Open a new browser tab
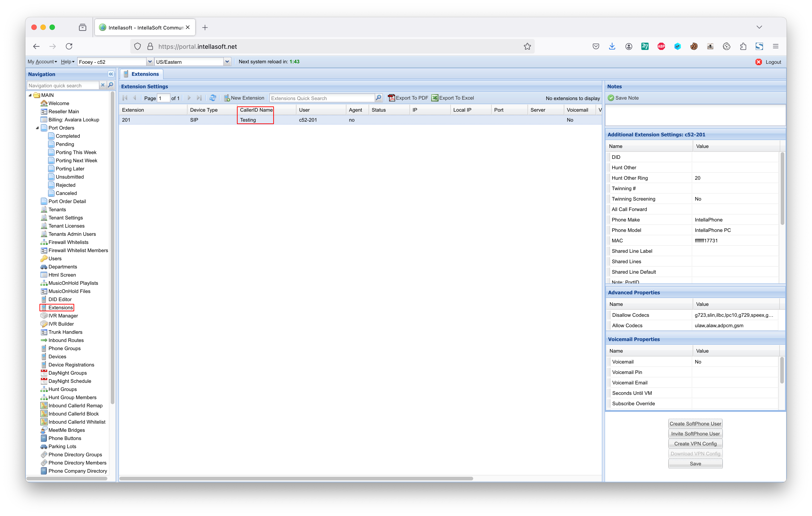Image resolution: width=812 pixels, height=516 pixels. [205, 27]
